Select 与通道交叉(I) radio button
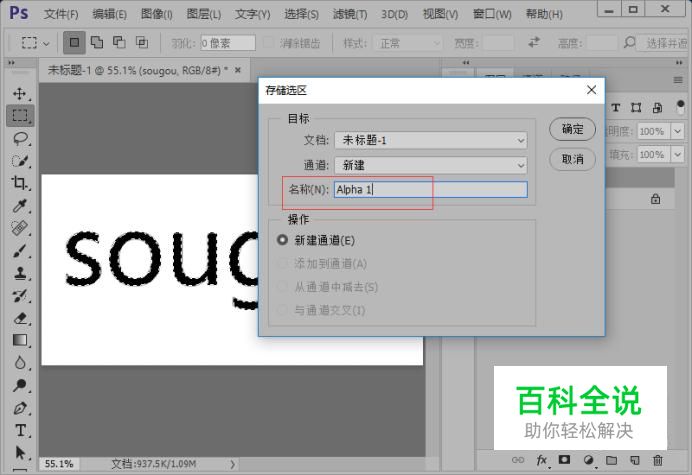692x475 pixels. [282, 310]
